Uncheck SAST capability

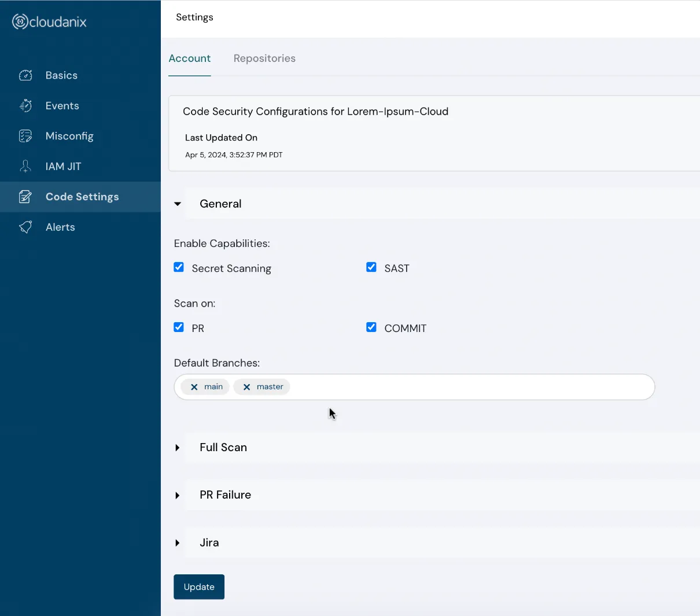click(x=371, y=267)
